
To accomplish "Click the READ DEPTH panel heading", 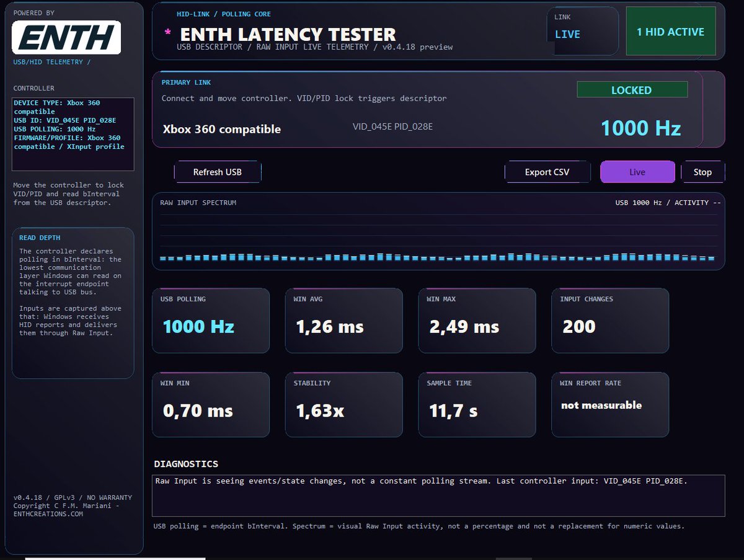I will 40,238.
